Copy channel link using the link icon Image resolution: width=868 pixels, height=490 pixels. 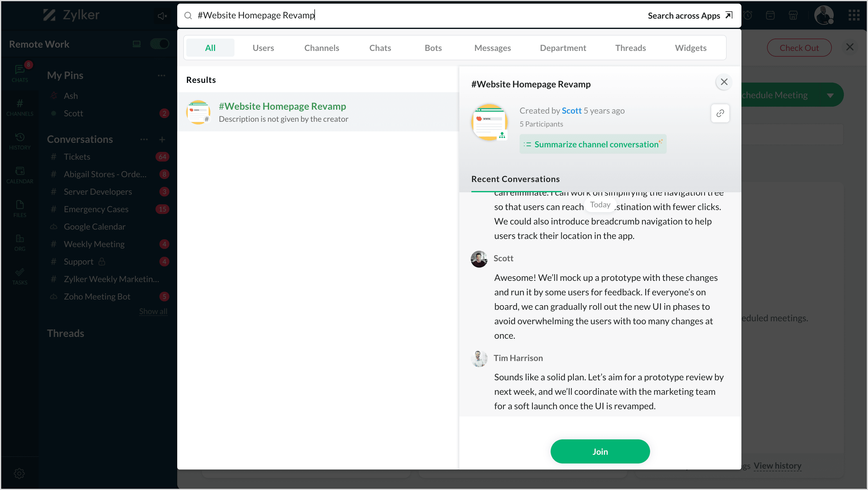[x=720, y=113]
